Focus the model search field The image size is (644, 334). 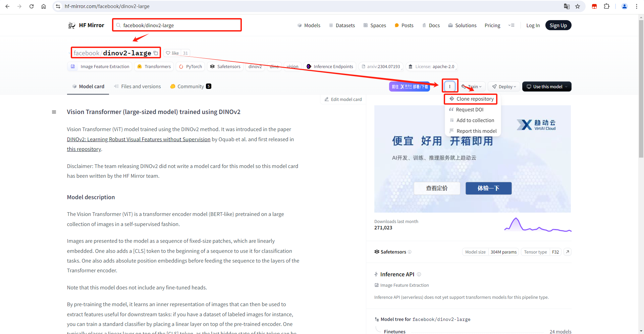tap(177, 25)
